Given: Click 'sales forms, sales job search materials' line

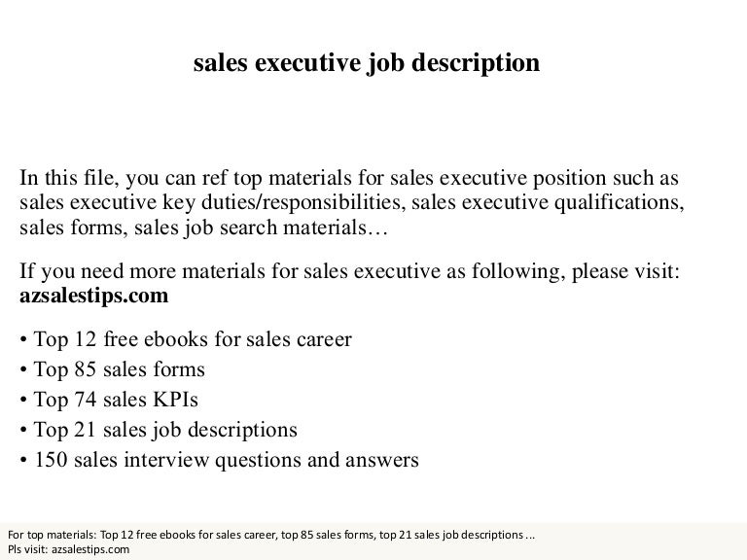Looking at the screenshot, I should coord(202,231).
